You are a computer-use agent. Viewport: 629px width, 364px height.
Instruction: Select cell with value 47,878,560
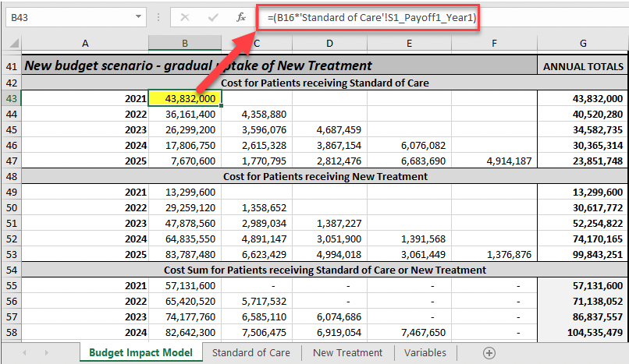(185, 224)
